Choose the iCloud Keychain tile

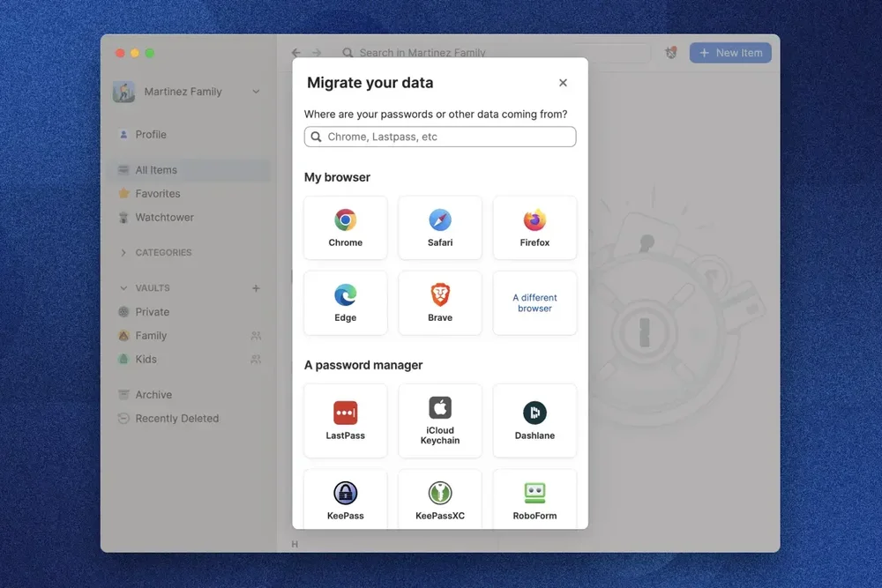[x=440, y=421]
